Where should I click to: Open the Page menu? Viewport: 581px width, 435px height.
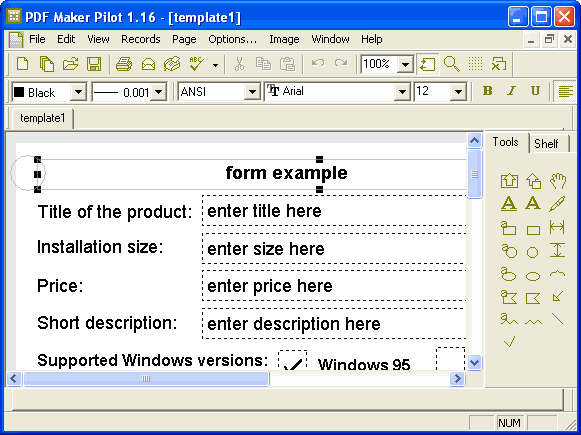tap(184, 39)
